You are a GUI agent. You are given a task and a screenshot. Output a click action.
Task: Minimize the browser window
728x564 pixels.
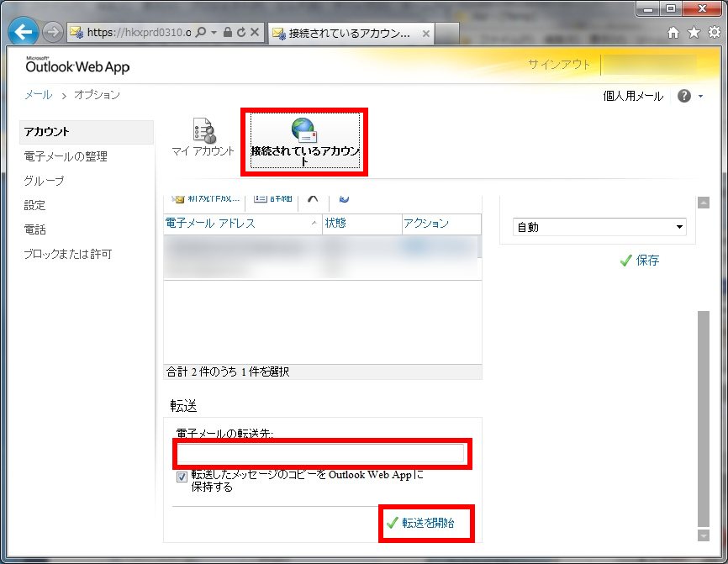[649, 9]
